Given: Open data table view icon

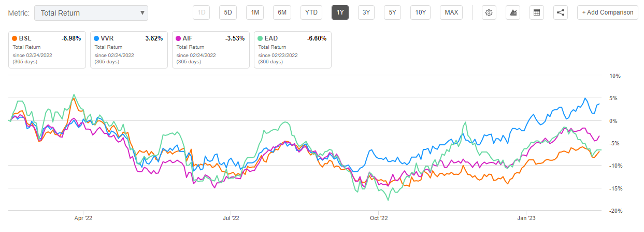Looking at the screenshot, I should coord(537,12).
